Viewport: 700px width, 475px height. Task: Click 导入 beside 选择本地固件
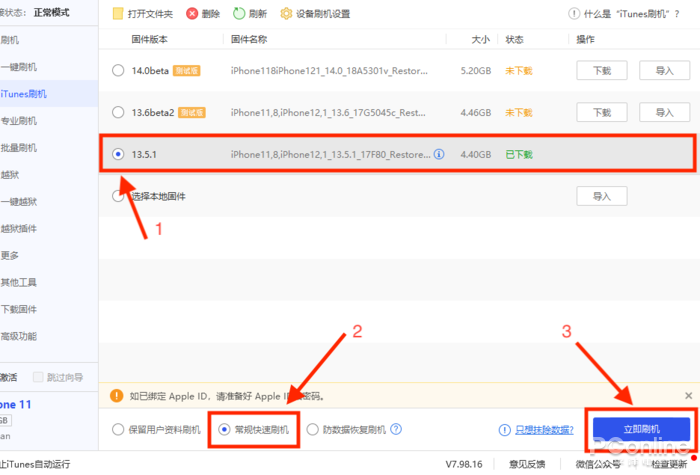coord(602,196)
